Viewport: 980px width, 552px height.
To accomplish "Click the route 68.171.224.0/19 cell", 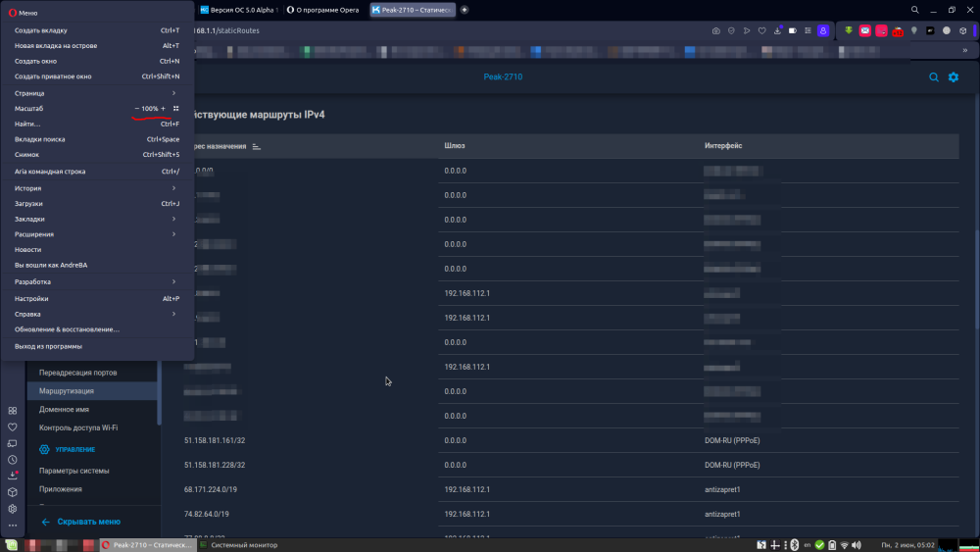I will [211, 489].
